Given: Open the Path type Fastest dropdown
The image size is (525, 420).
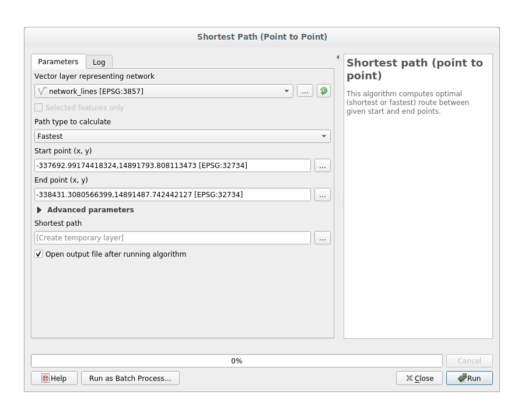Looking at the screenshot, I should pyautogui.click(x=182, y=136).
